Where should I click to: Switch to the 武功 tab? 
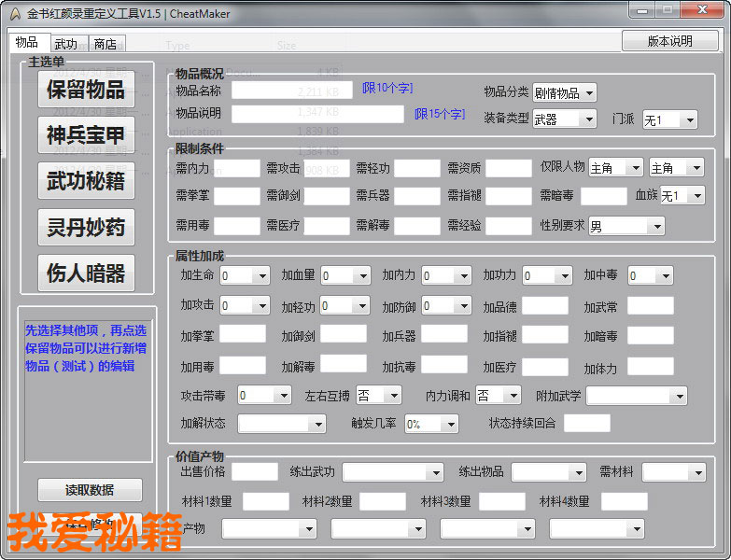point(65,44)
